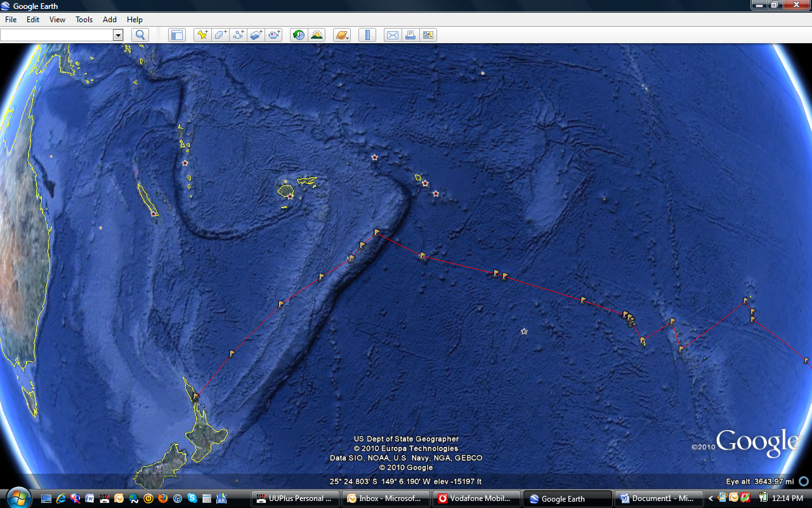
Task: Switch to Google Earth taskbar button
Action: click(568, 498)
